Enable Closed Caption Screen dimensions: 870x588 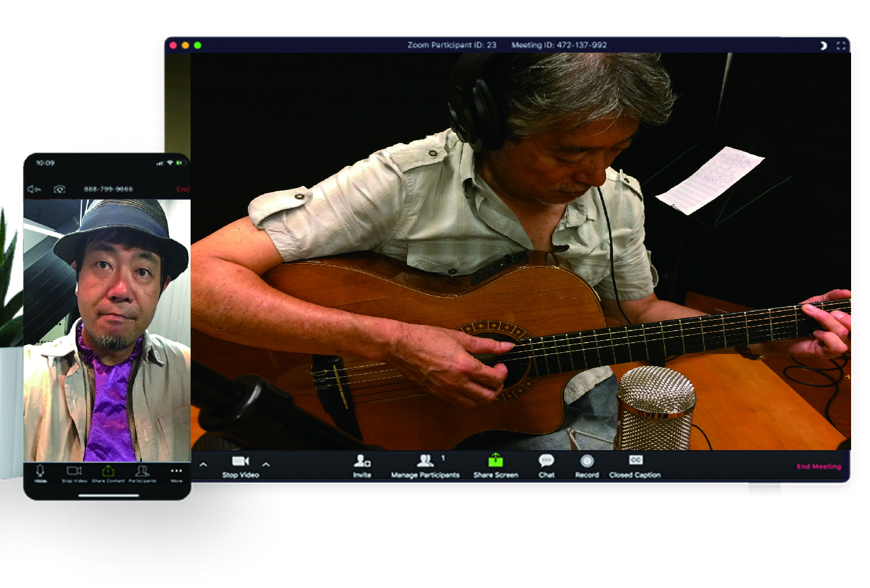tap(635, 466)
